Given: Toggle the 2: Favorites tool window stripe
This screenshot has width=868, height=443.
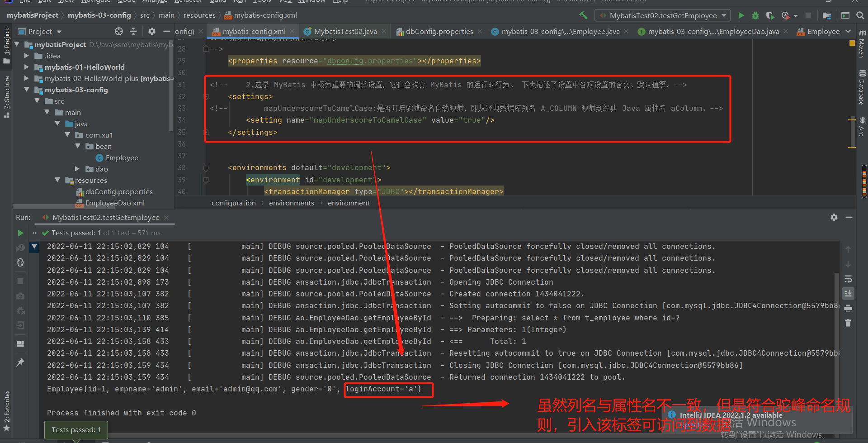Looking at the screenshot, I should (x=6, y=411).
